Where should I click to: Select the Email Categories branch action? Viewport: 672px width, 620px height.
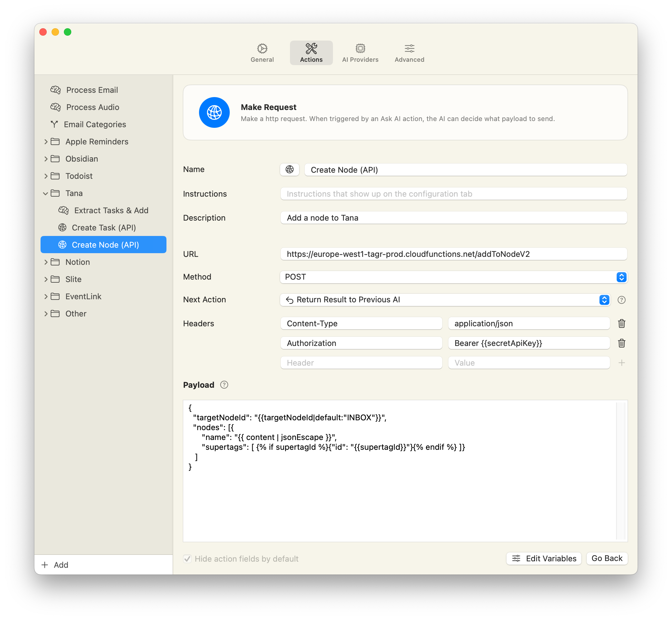(95, 124)
